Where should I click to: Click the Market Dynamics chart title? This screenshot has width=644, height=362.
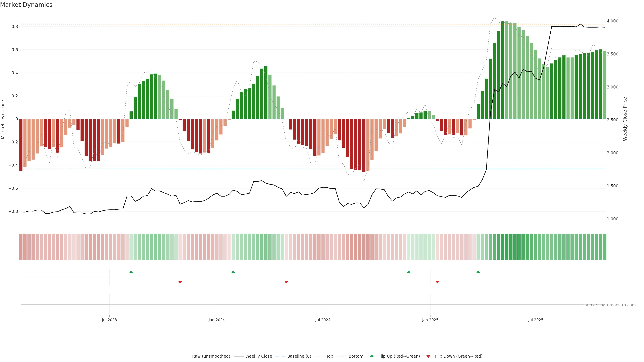point(26,5)
